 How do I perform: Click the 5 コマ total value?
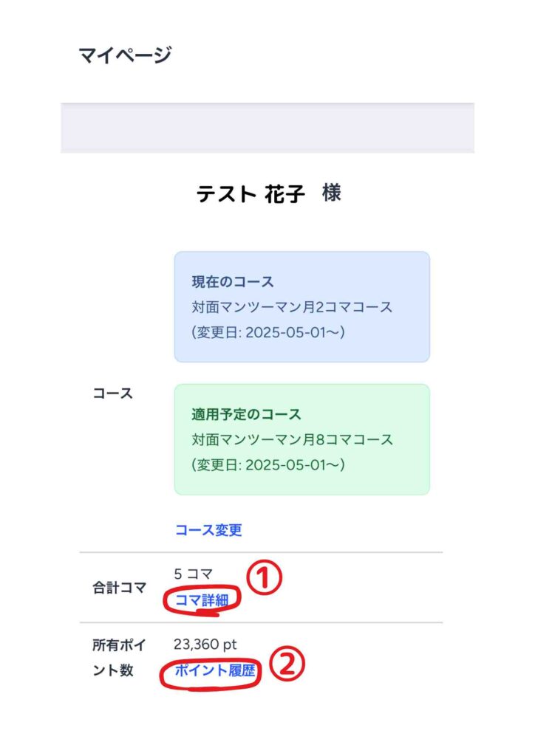click(193, 574)
